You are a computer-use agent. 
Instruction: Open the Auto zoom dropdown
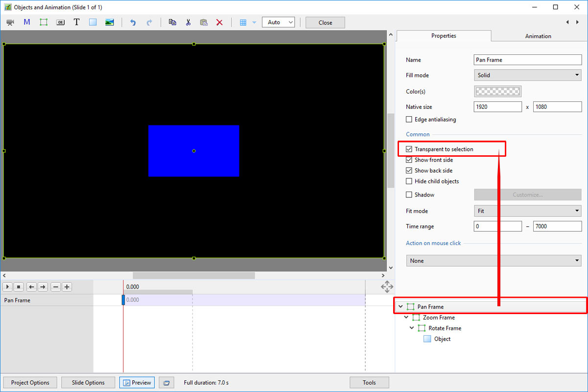pyautogui.click(x=279, y=23)
